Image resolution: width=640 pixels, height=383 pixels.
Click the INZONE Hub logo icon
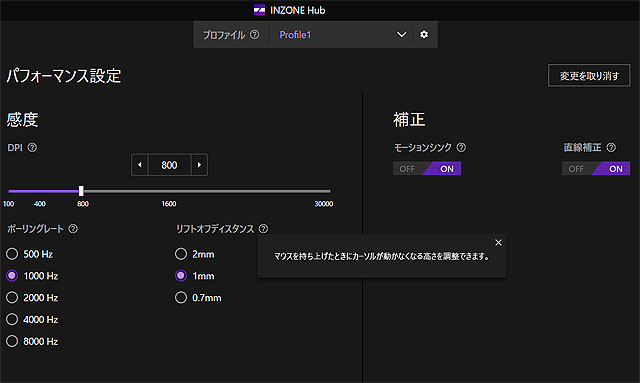pyautogui.click(x=259, y=10)
